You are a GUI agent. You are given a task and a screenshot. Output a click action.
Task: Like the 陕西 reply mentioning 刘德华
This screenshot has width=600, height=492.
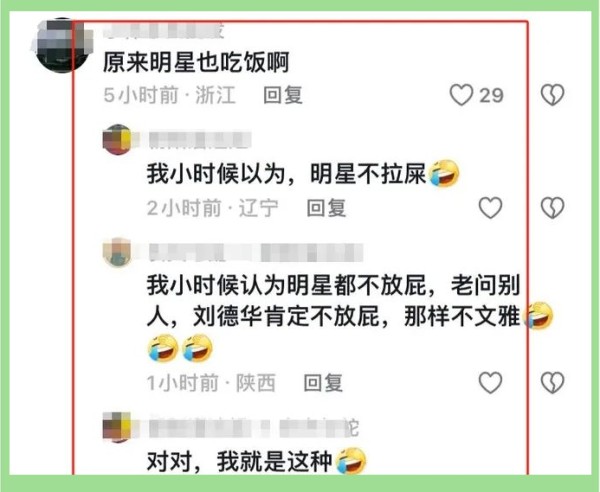(x=491, y=382)
